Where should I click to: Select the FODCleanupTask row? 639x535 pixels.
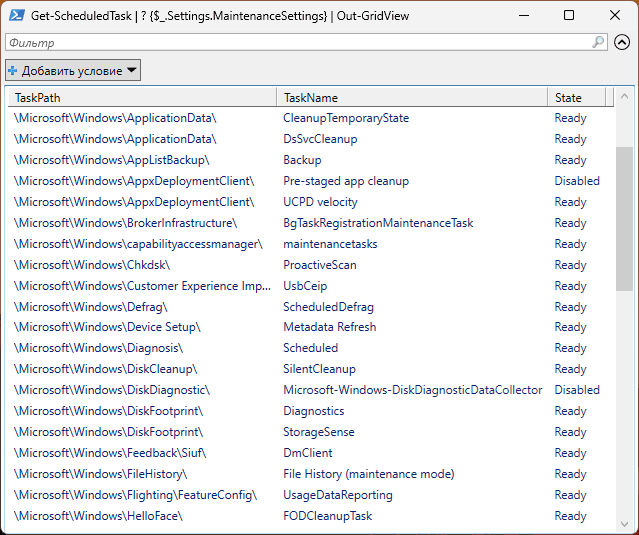311,516
